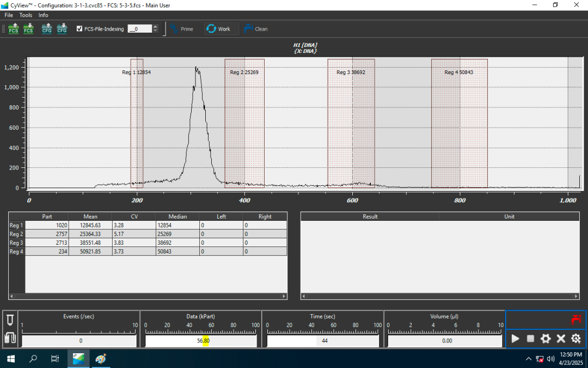The image size is (588, 368).
Task: Select the Reg 3 row header in table
Action: 16,243
